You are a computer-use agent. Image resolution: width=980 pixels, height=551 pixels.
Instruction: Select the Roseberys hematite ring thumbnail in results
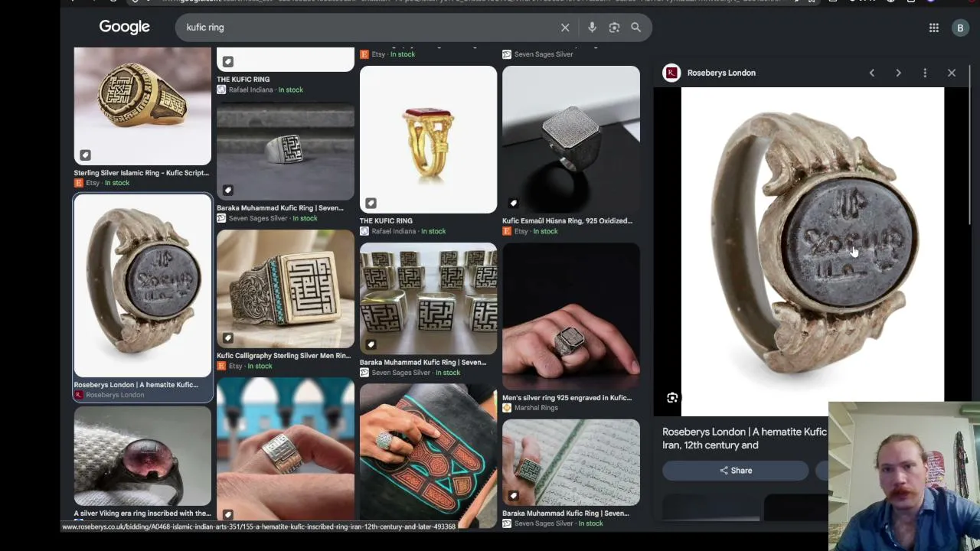tap(142, 285)
